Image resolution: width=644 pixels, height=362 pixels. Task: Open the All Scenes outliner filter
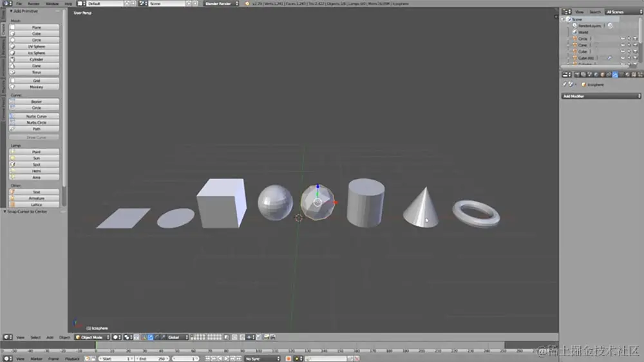tap(624, 12)
